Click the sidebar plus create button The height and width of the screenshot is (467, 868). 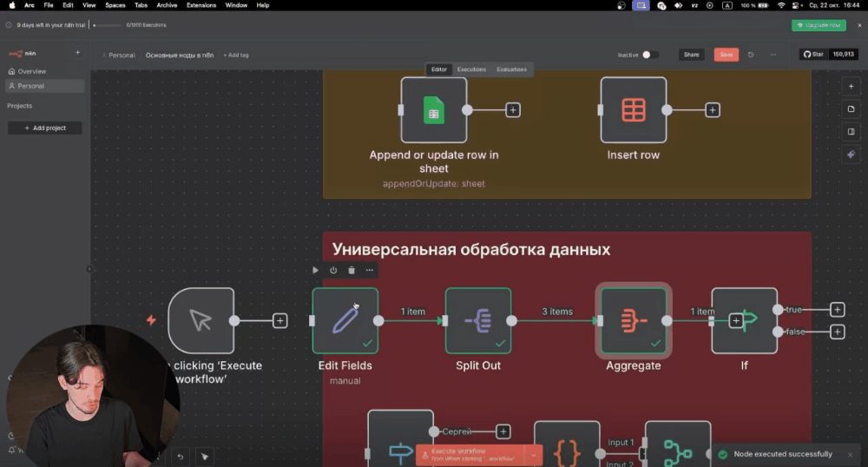77,53
